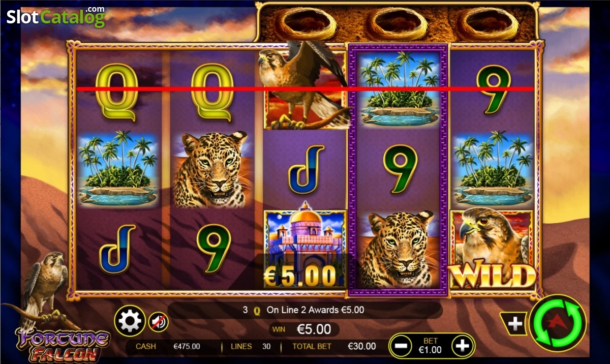Click the Fortune Falcon game logo
Image resolution: width=610 pixels, height=364 pixels.
click(62, 344)
